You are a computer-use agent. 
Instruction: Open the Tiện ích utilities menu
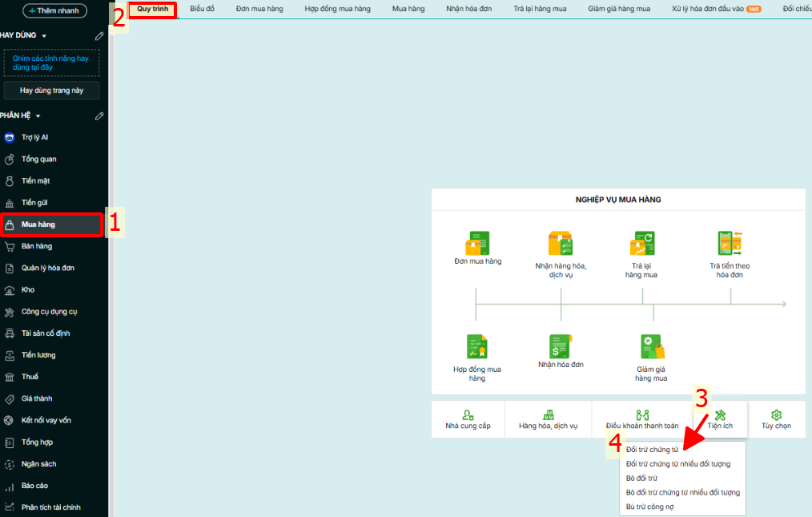(721, 419)
